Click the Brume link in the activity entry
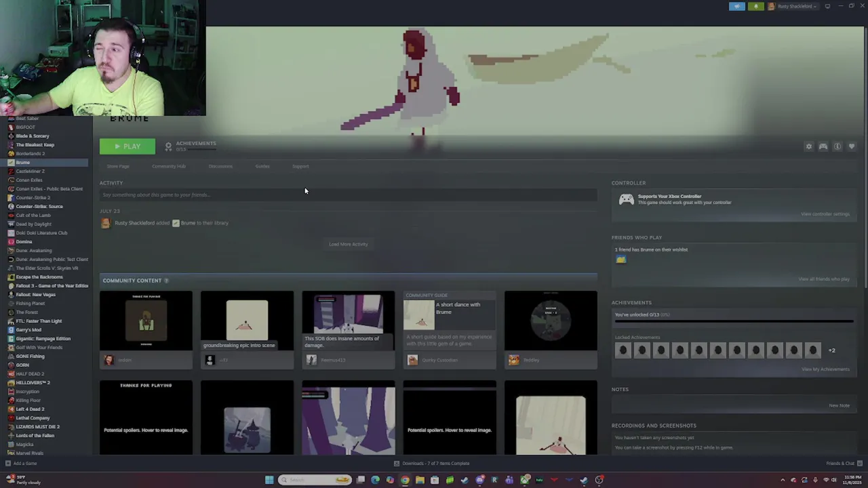868x488 pixels. coord(188,223)
